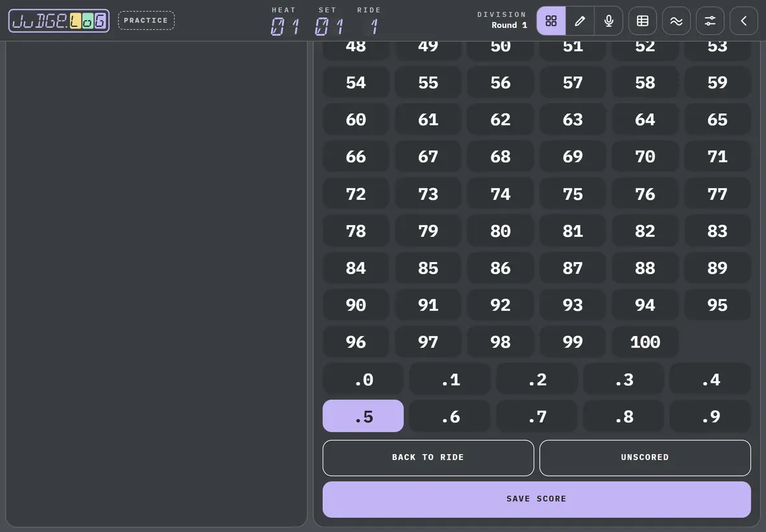
Task: Activate microphone voice input mode
Action: (x=609, y=21)
